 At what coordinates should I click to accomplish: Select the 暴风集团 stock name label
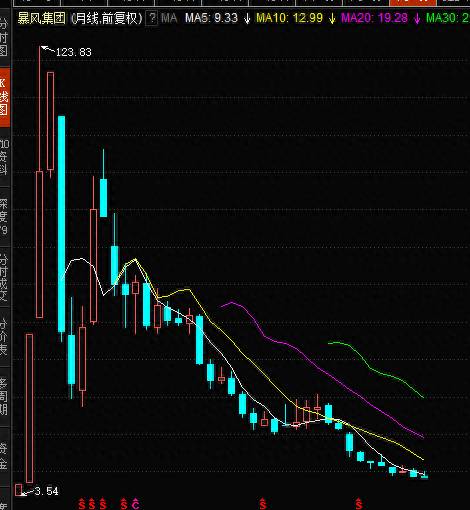(42, 18)
